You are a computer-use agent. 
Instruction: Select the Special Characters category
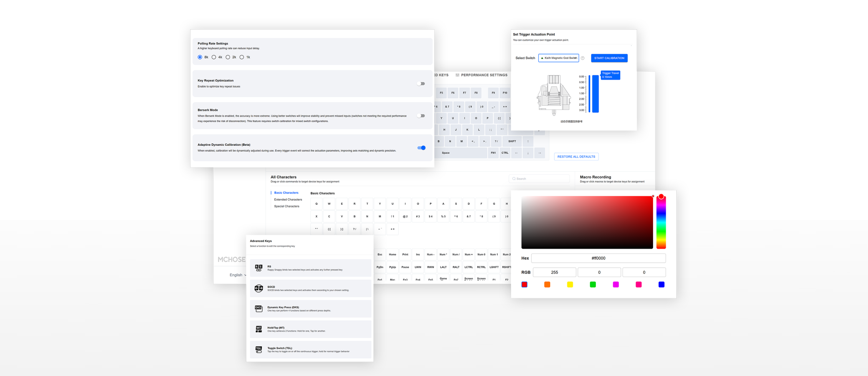pos(287,206)
